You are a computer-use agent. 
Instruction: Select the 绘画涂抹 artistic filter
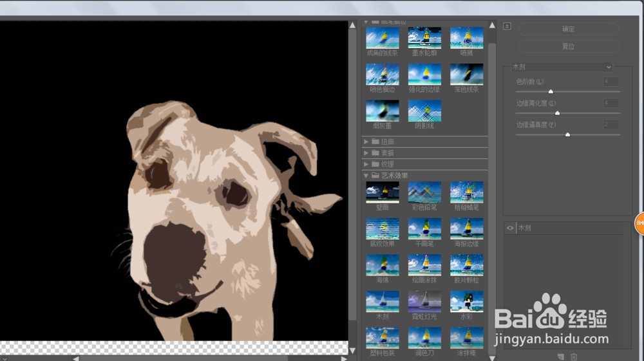pyautogui.click(x=424, y=265)
